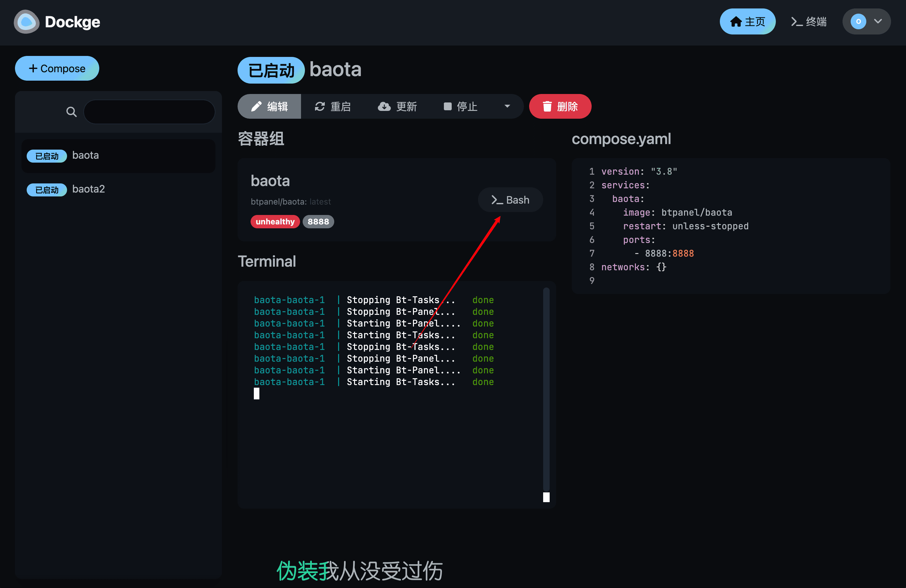Click 编辑 edit button
Image resolution: width=906 pixels, height=588 pixels.
(x=269, y=106)
